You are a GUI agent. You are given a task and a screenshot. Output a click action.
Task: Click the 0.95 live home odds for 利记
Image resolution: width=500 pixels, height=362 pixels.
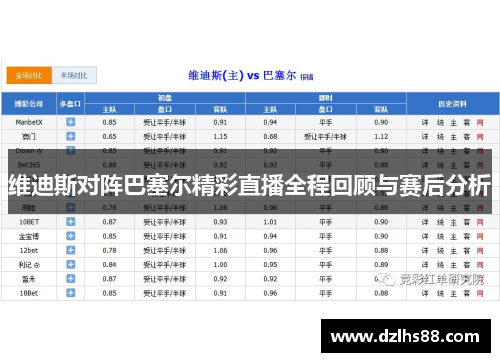pyautogui.click(x=270, y=265)
